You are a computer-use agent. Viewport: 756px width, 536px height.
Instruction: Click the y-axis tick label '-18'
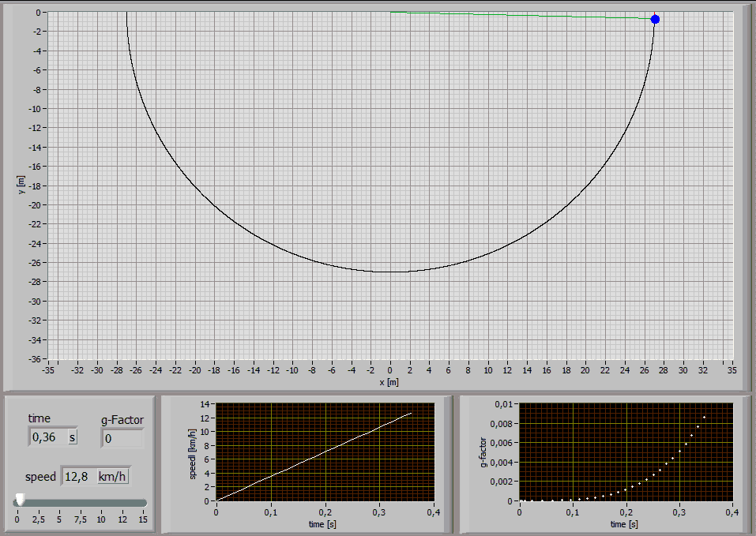pyautogui.click(x=34, y=186)
